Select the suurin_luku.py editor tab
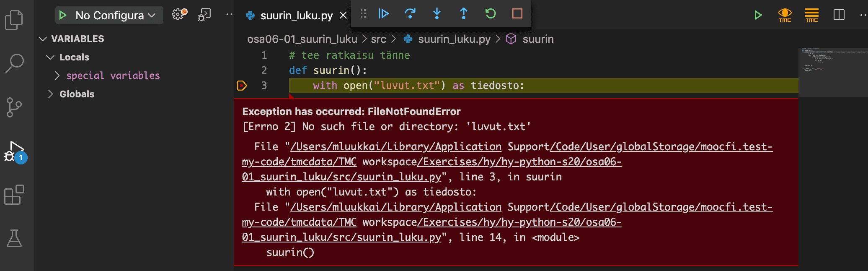 click(x=296, y=16)
